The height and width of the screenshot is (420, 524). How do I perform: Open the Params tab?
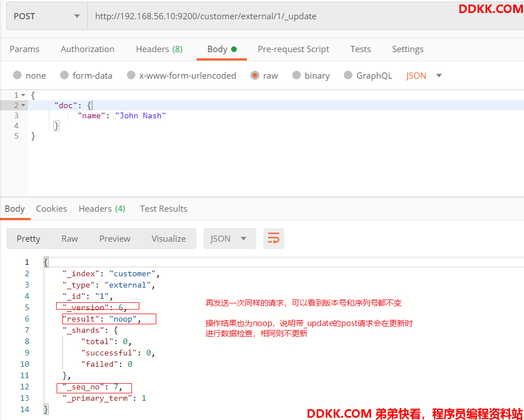(24, 49)
